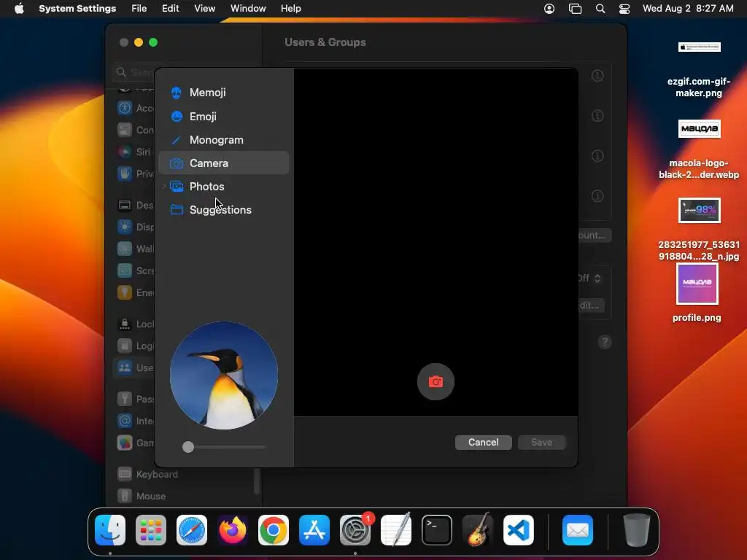Launch Firefox from the Dock

pyautogui.click(x=233, y=530)
